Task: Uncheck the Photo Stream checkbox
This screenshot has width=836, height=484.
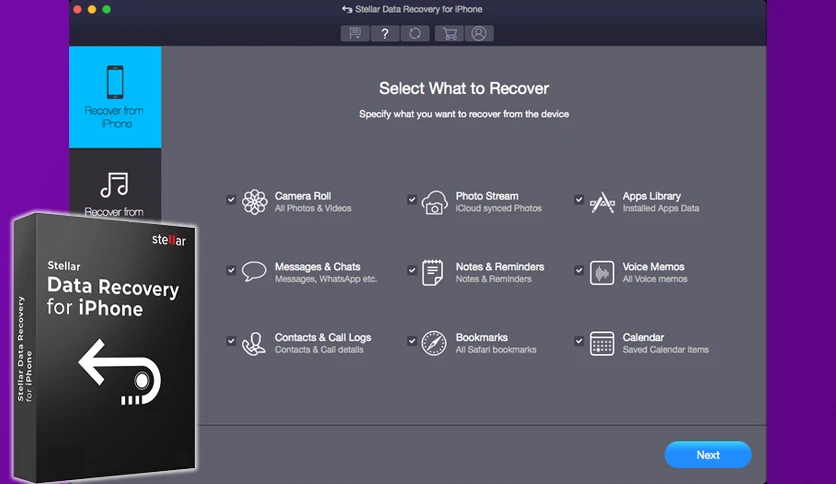Action: point(412,200)
